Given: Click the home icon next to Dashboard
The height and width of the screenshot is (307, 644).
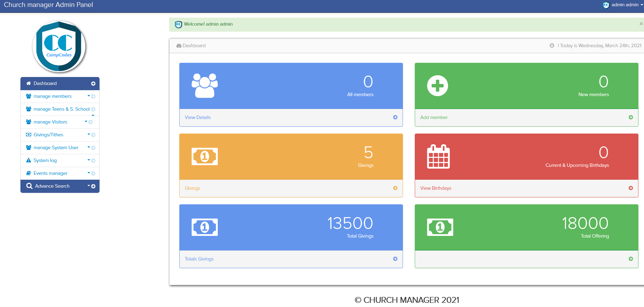Looking at the screenshot, I should point(29,83).
